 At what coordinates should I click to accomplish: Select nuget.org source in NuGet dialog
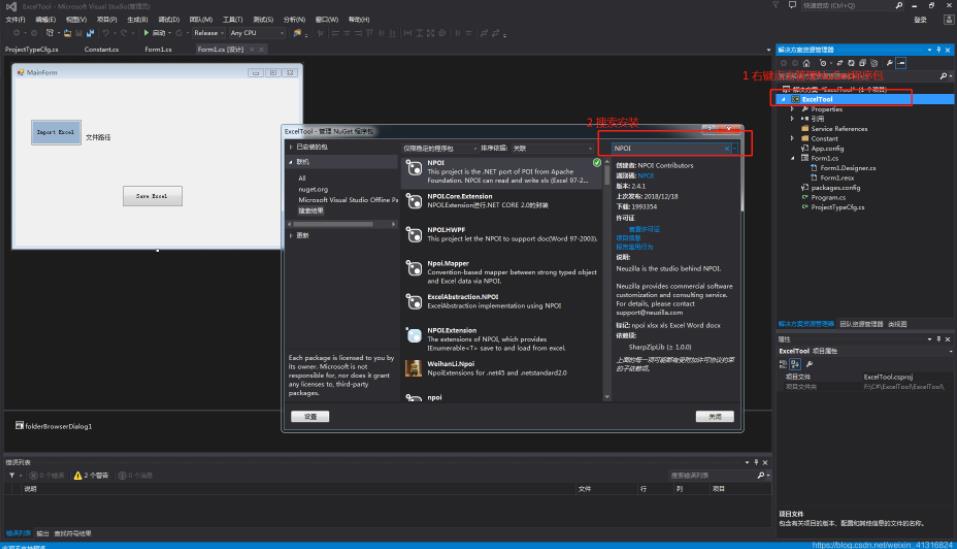coord(313,189)
